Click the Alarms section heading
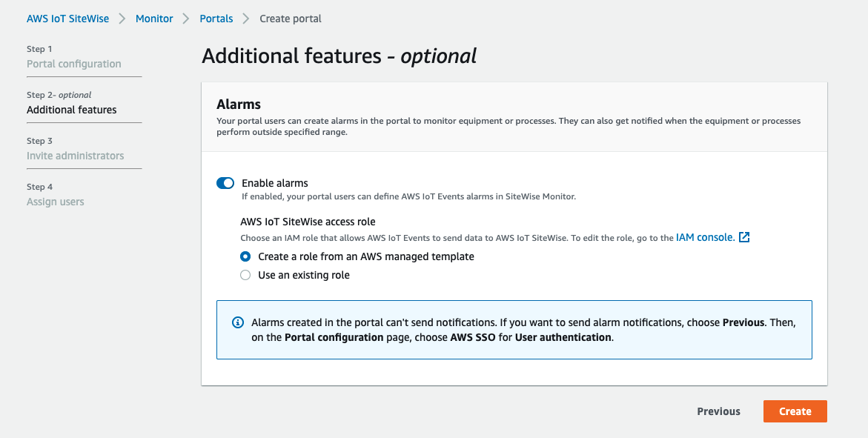This screenshot has width=868, height=438. point(239,104)
